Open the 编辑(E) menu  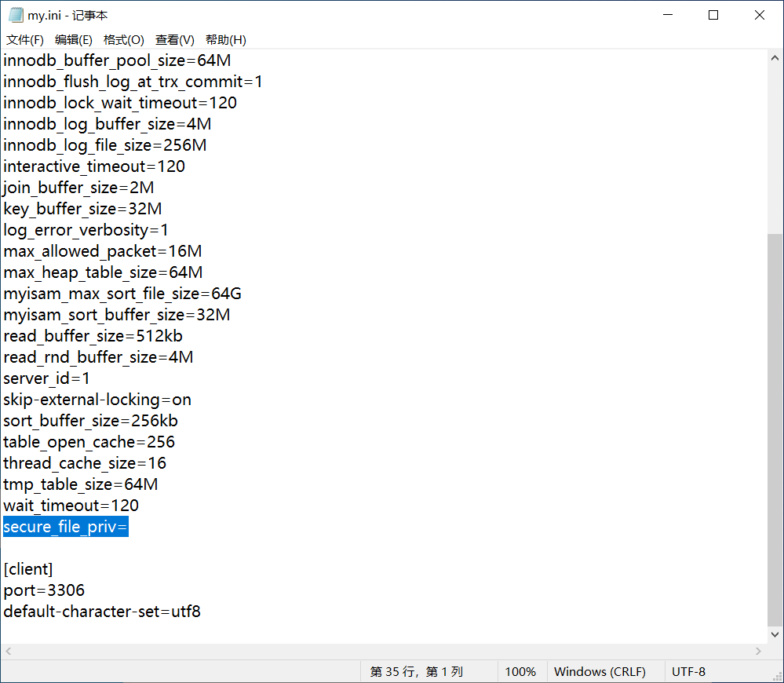coord(74,40)
